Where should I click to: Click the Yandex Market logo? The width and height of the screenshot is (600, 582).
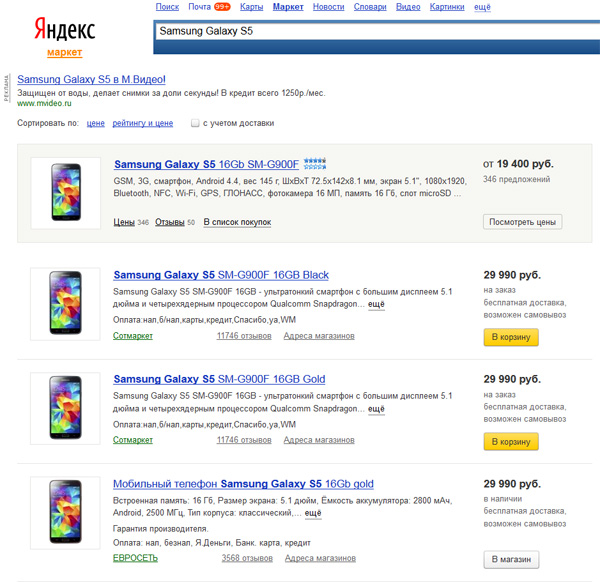tap(64, 35)
